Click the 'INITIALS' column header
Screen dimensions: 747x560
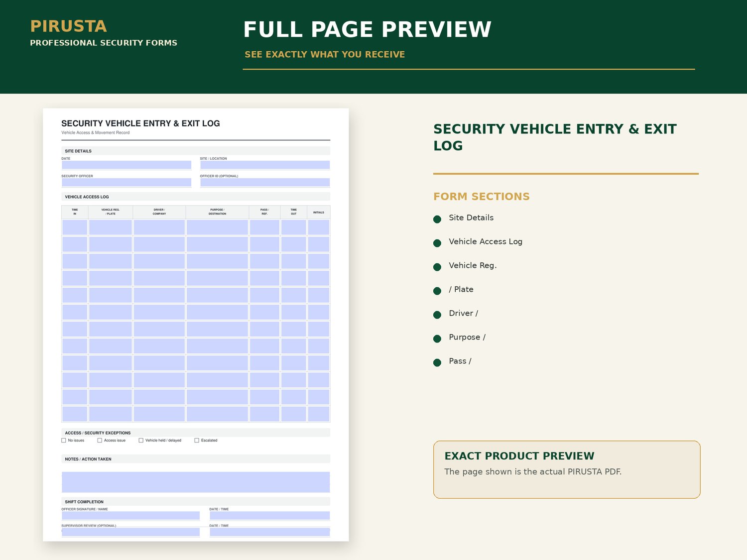[x=319, y=212]
